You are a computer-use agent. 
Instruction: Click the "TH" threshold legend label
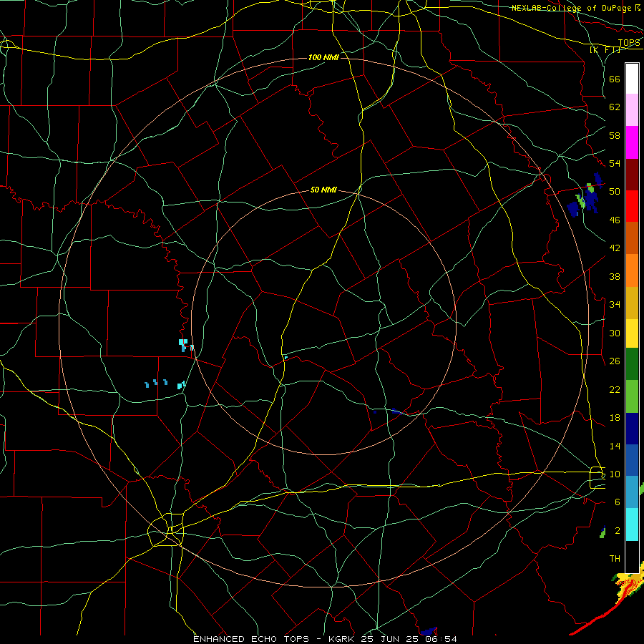point(615,559)
